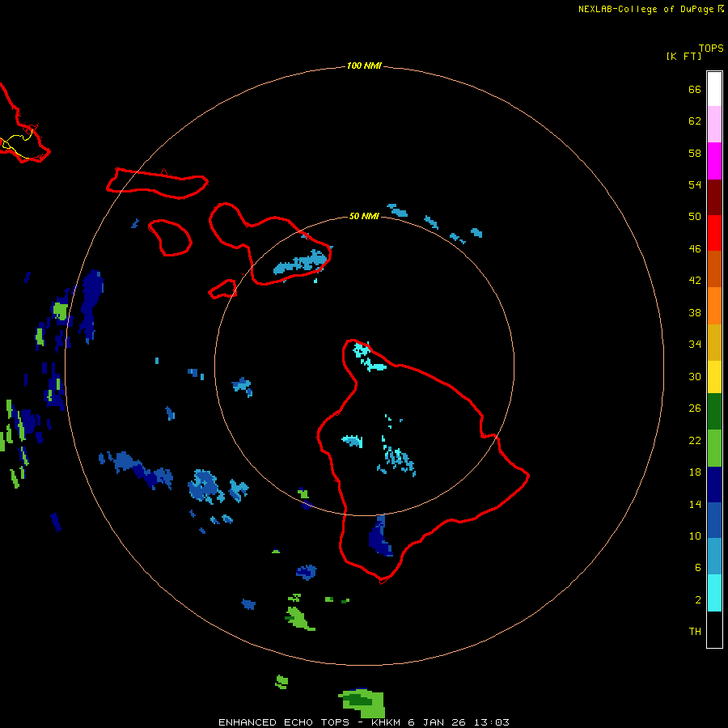Screen dimensions: 728x728
Task: Select the dark red 54 kft swatch
Action: pos(714,197)
